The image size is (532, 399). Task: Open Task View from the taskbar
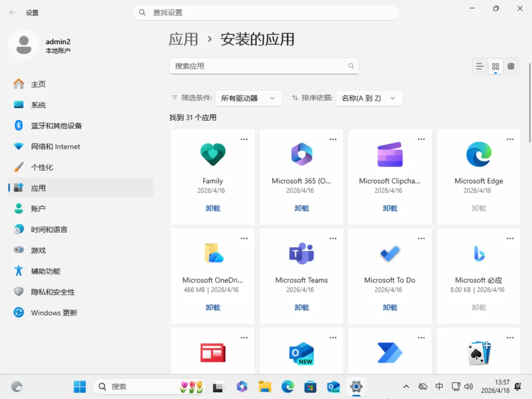click(218, 387)
